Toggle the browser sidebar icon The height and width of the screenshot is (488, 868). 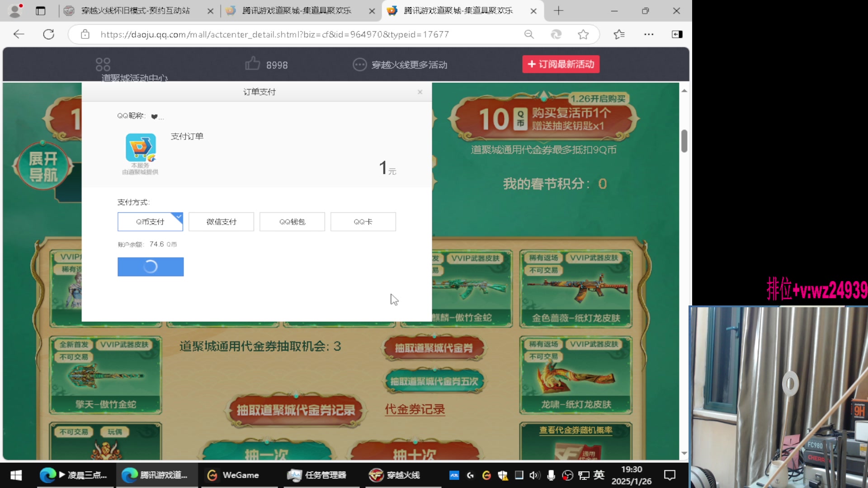pos(677,34)
